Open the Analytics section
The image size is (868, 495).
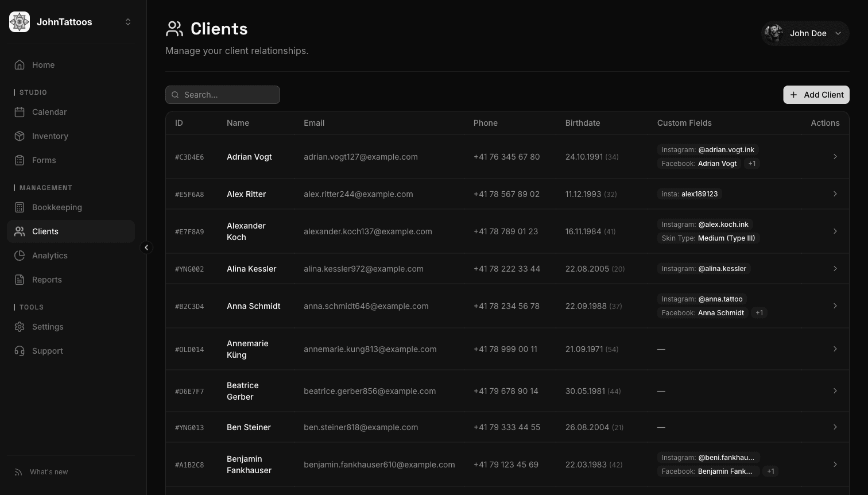click(49, 256)
